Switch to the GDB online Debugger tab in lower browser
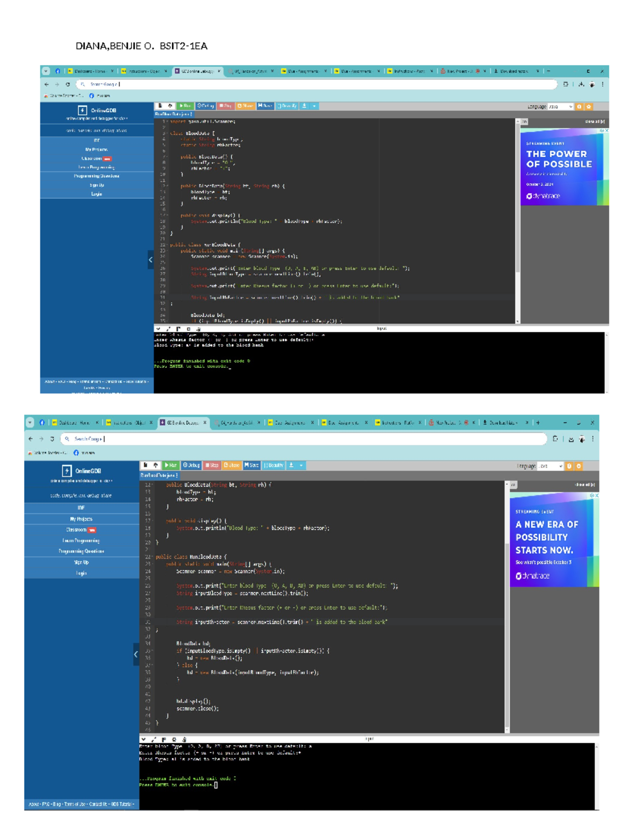 coord(184,423)
